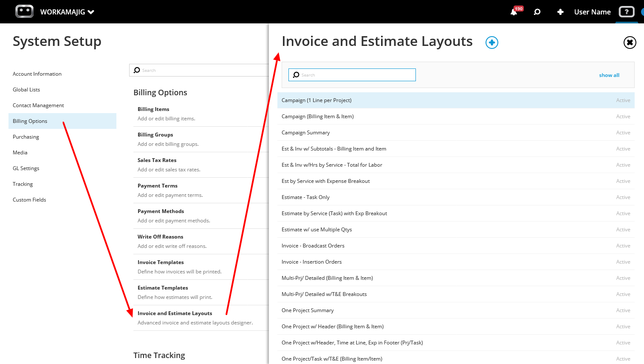Click the plus icon in top bar
This screenshot has height=364, width=644.
tap(560, 12)
